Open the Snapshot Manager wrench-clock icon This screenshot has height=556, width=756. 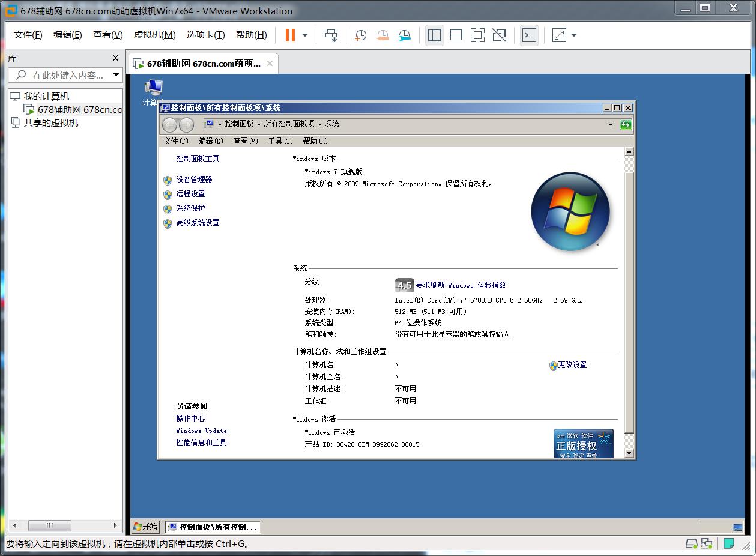coord(405,35)
